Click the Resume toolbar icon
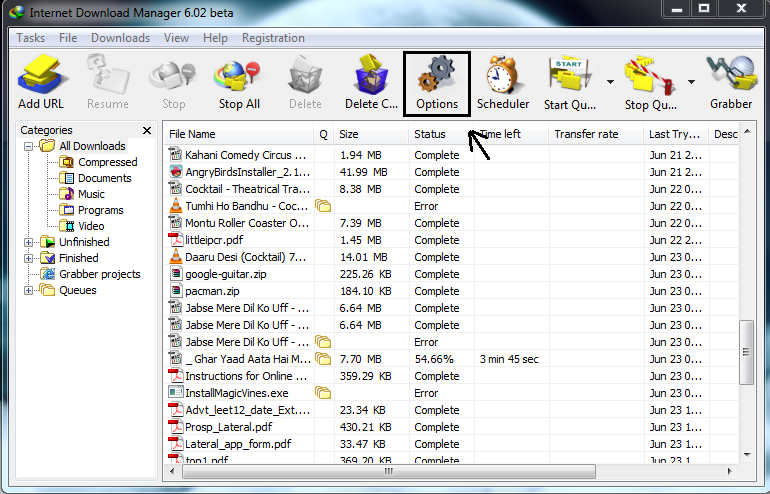This screenshot has width=770, height=494. click(x=108, y=75)
